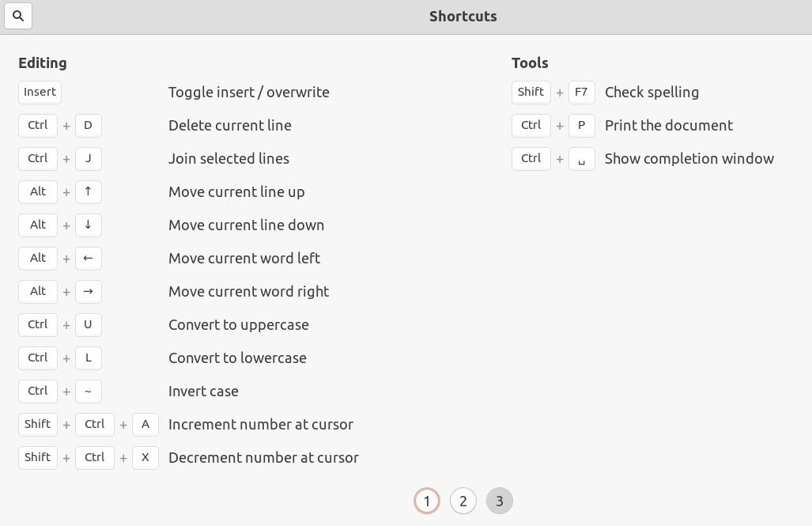Image resolution: width=812 pixels, height=526 pixels.
Task: Click the Convert to uppercase label
Action: [239, 325]
